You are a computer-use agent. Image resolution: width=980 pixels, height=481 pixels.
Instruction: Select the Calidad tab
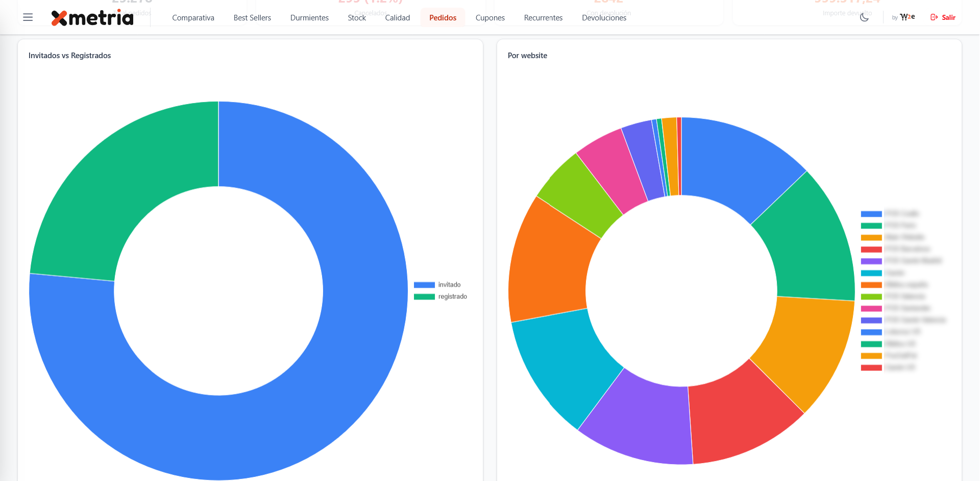[x=397, y=18]
